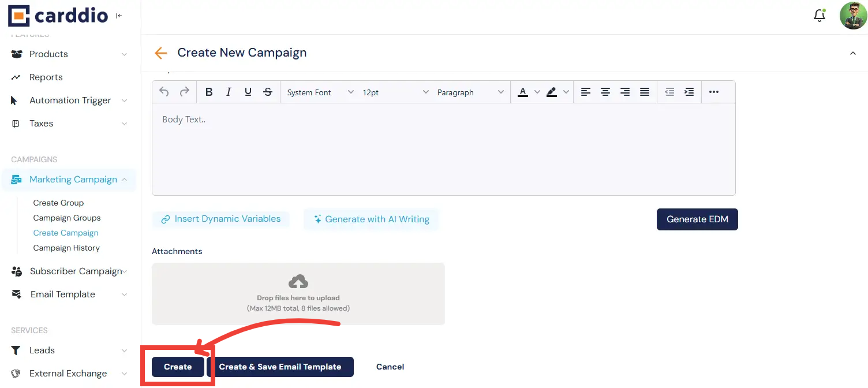Open more formatting options via ellipsis
868x388 pixels.
coord(713,91)
